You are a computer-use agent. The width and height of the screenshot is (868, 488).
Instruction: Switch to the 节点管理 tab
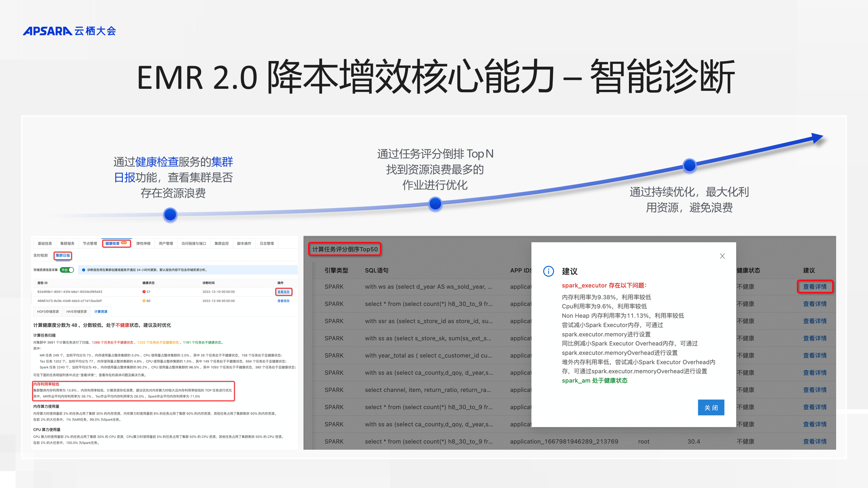[90, 243]
